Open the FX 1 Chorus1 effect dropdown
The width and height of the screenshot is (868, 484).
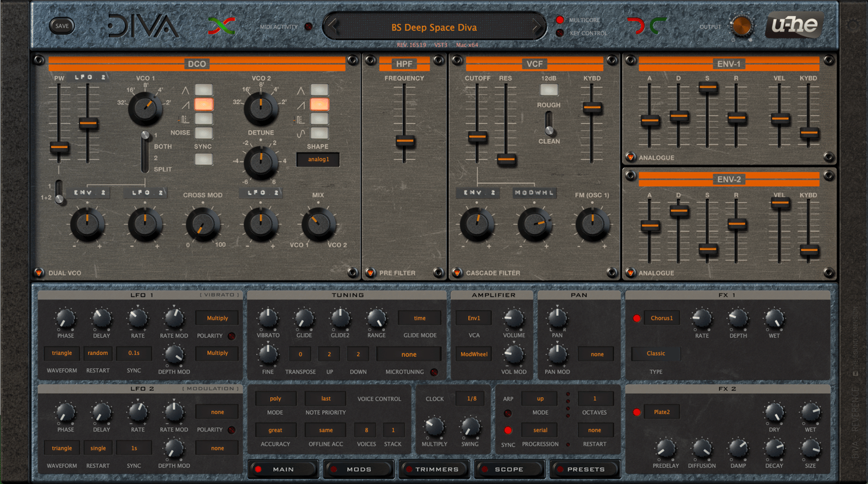pos(661,318)
